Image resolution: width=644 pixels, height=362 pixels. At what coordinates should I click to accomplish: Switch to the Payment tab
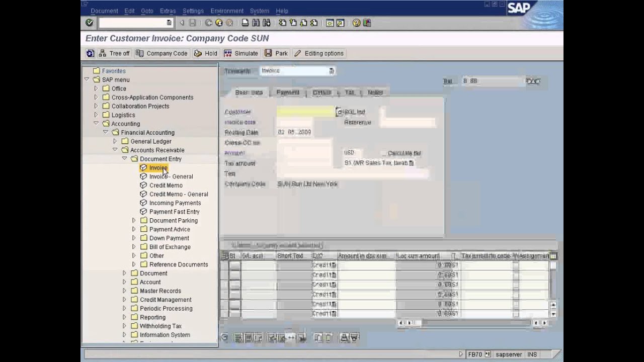click(x=288, y=93)
